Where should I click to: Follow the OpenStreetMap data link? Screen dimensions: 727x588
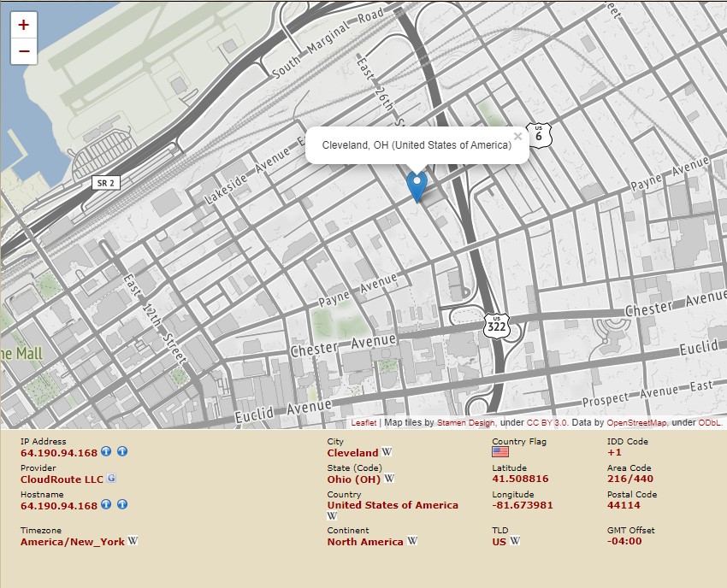637,423
